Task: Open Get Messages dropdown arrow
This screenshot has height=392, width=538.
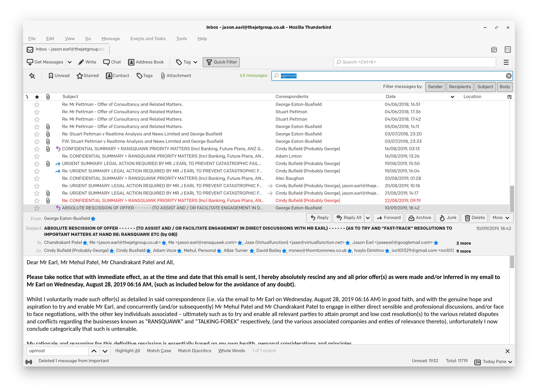Action: [x=69, y=62]
